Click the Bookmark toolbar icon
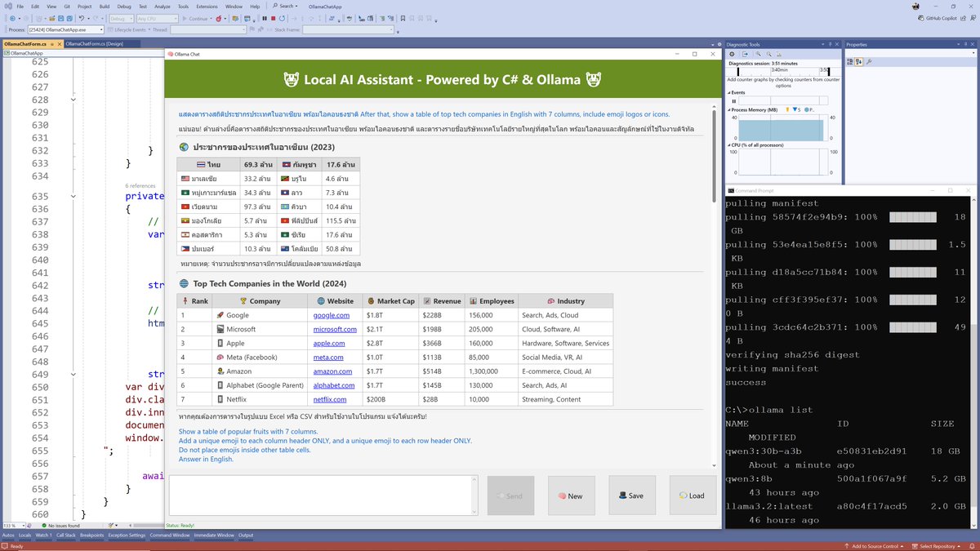This screenshot has width=980, height=551. [403, 18]
